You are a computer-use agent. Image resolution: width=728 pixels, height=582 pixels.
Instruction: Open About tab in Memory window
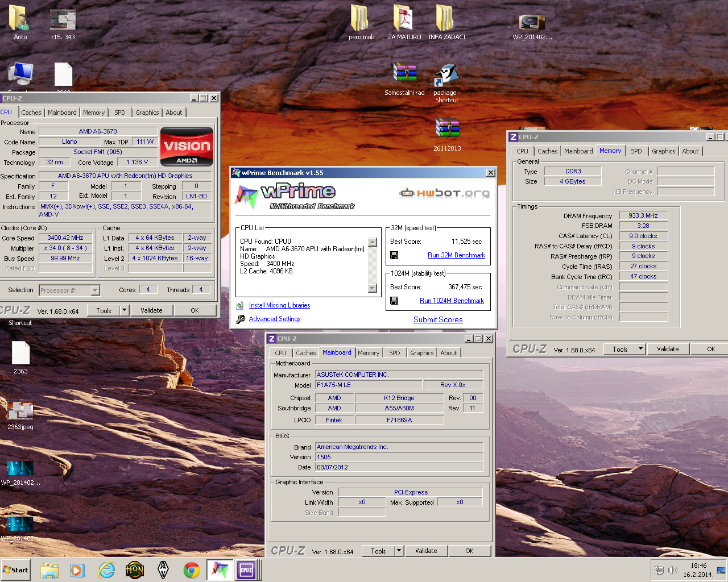pyautogui.click(x=690, y=151)
